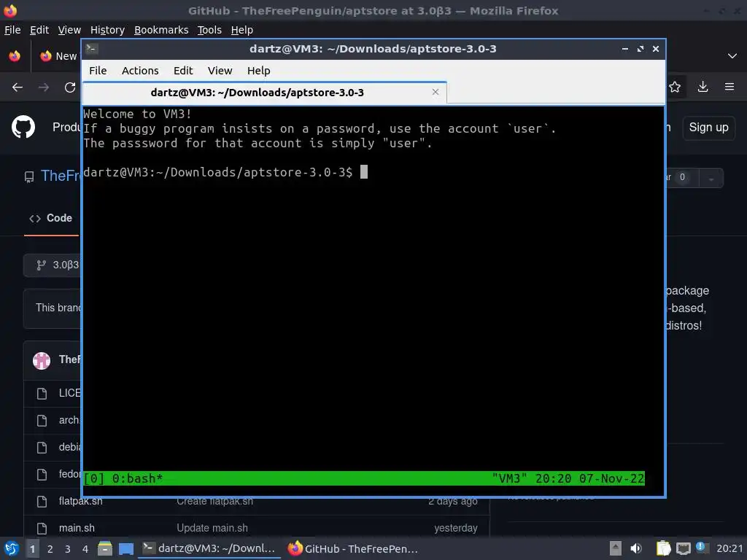The width and height of the screenshot is (747, 560).
Task: Open the terminal File menu
Action: pos(98,71)
